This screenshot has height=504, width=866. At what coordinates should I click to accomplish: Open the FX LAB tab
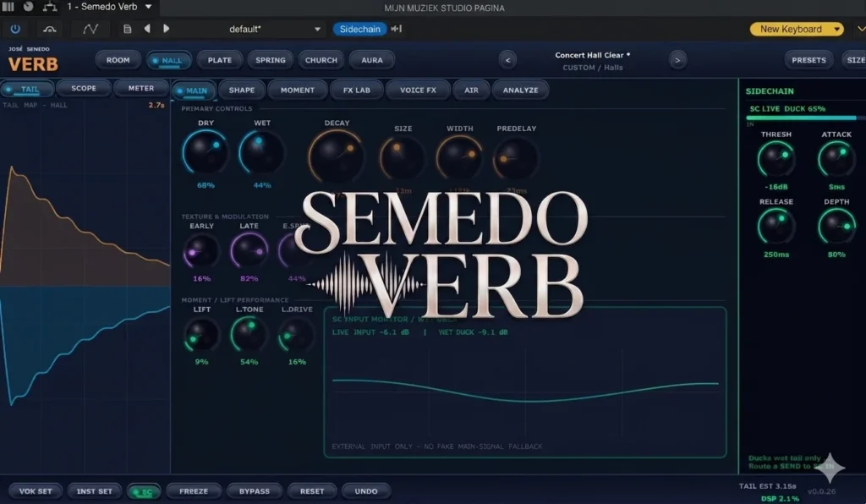[357, 90]
